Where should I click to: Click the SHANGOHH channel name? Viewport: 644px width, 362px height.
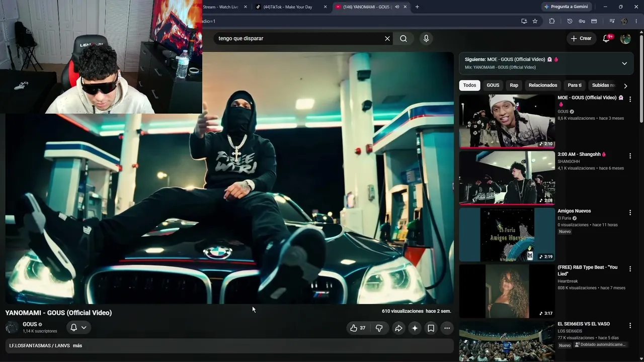pyautogui.click(x=569, y=161)
